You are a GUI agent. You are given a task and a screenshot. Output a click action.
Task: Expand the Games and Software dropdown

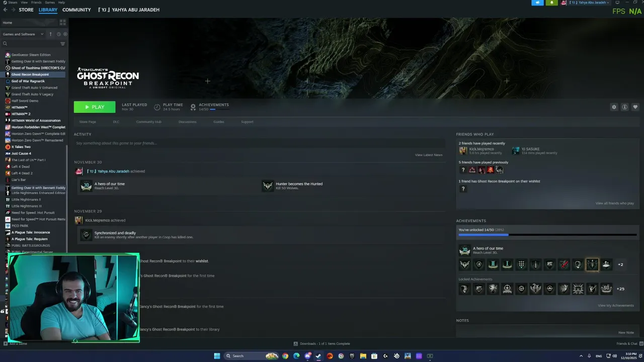[23, 34]
